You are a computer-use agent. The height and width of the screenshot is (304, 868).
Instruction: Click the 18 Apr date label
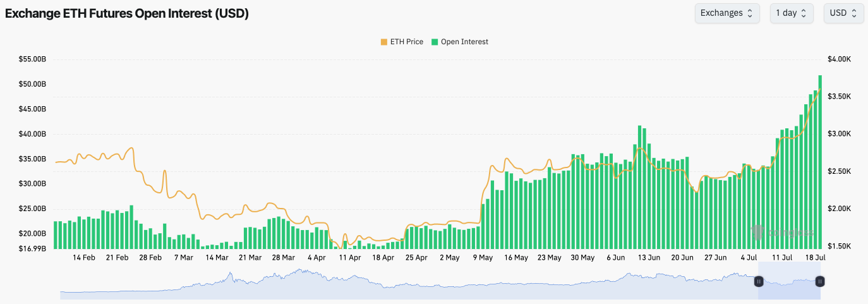point(383,258)
